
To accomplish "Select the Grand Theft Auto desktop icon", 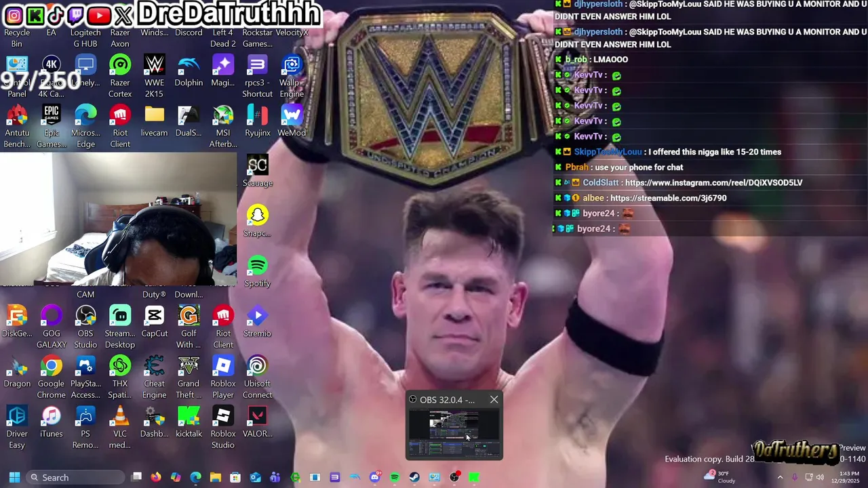I will [x=189, y=377].
